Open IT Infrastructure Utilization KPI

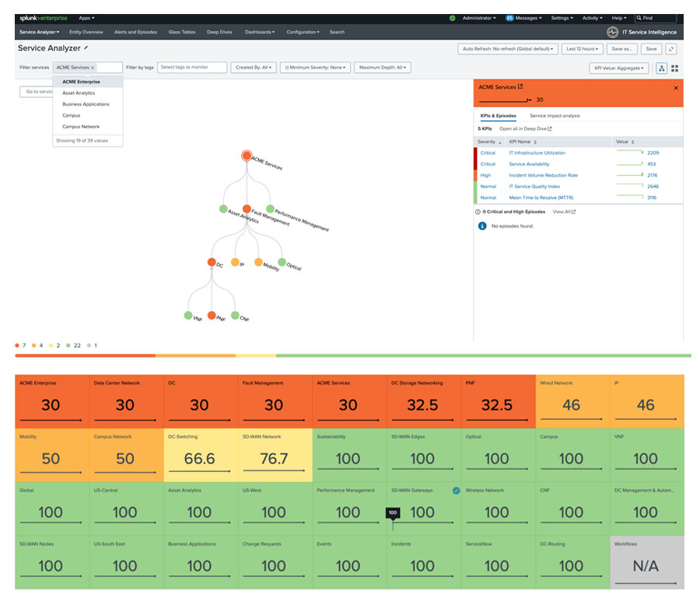pos(537,152)
